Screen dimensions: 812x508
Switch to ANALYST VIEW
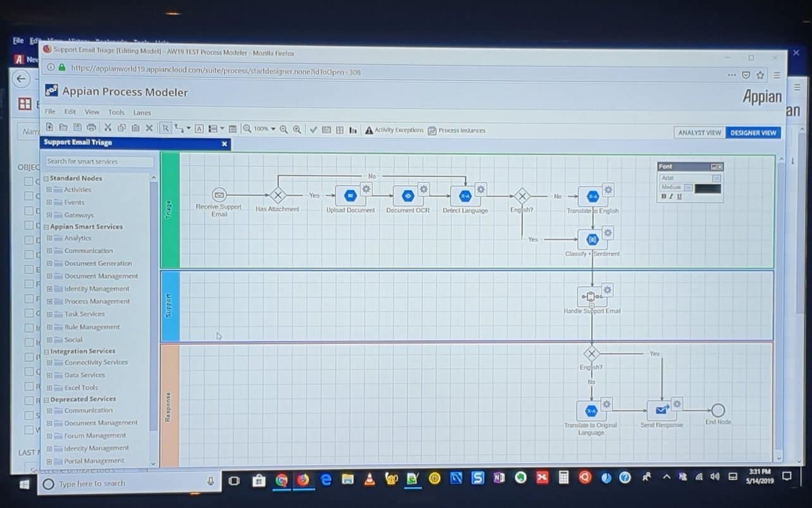(x=699, y=133)
